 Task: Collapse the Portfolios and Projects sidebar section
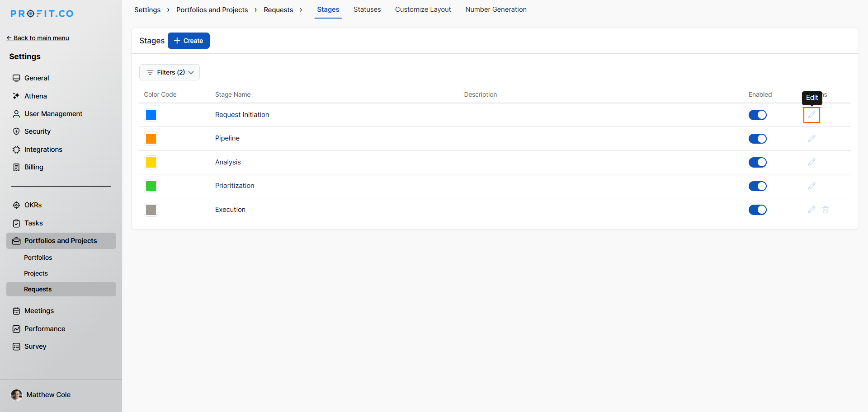click(x=61, y=241)
